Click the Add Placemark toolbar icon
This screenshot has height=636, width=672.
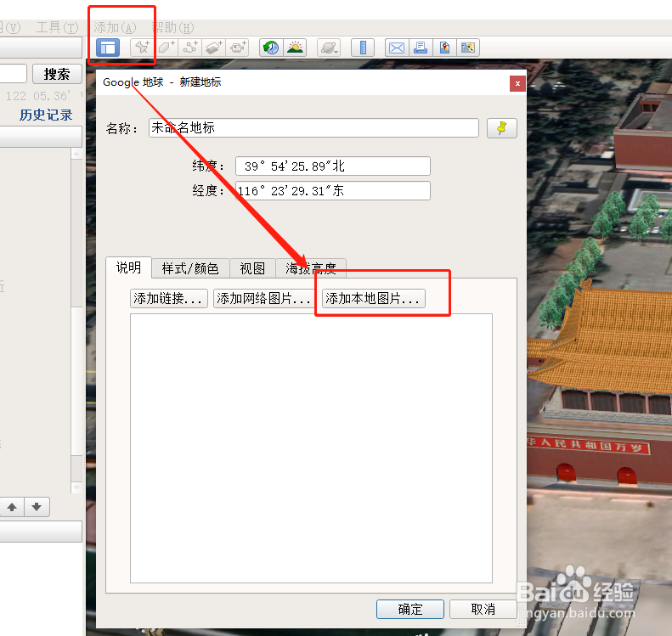click(142, 48)
